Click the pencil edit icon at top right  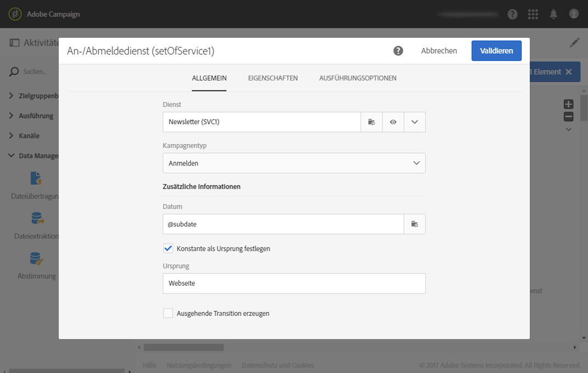click(574, 42)
